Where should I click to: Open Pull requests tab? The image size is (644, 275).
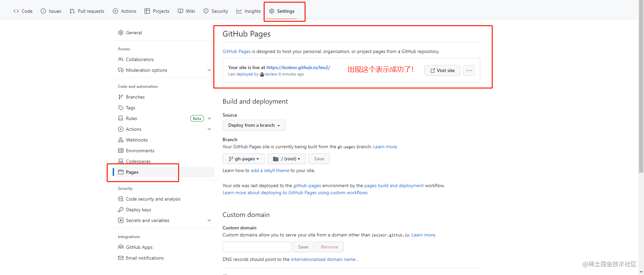[x=87, y=11]
